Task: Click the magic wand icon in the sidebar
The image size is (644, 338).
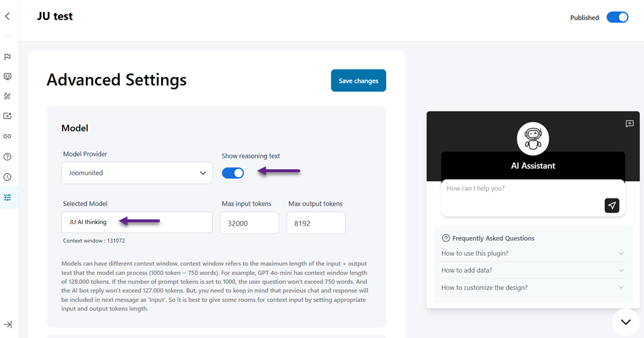Action: pyautogui.click(x=7, y=96)
